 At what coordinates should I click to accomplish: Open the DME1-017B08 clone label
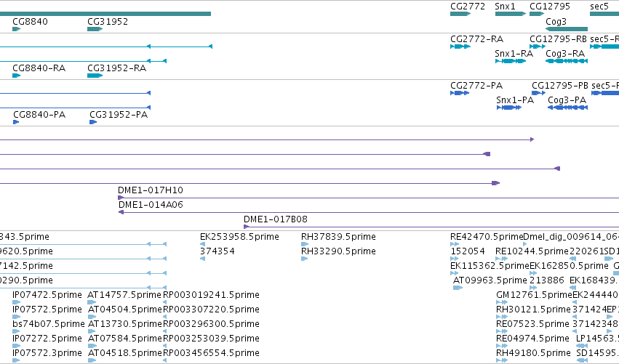(276, 219)
